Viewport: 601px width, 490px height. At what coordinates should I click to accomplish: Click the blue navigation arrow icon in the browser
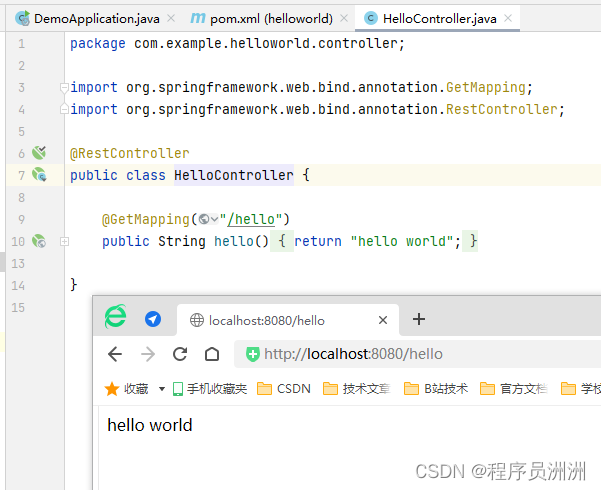pyautogui.click(x=153, y=319)
